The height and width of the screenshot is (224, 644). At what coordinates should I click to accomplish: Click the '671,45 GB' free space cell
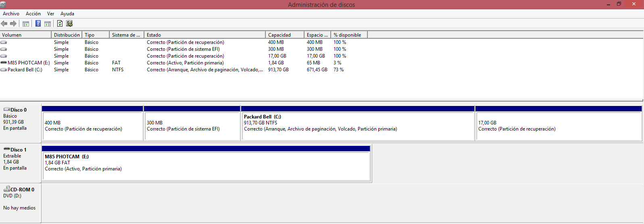317,69
